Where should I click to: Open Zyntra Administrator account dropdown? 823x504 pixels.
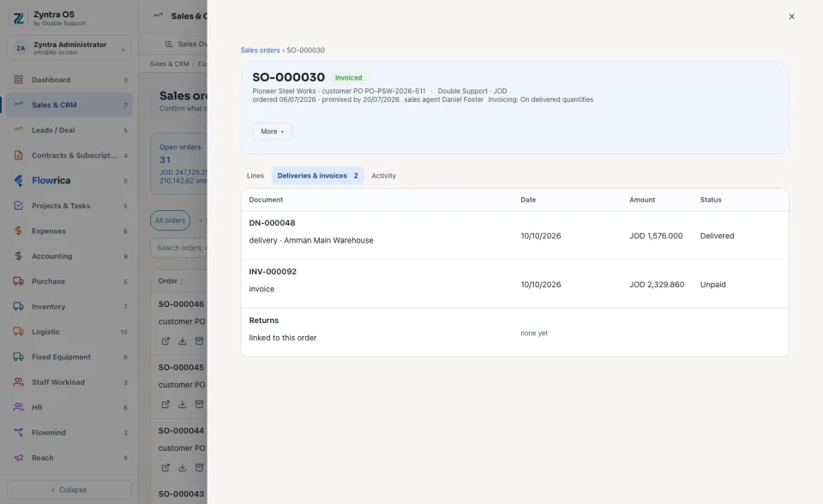[69, 48]
